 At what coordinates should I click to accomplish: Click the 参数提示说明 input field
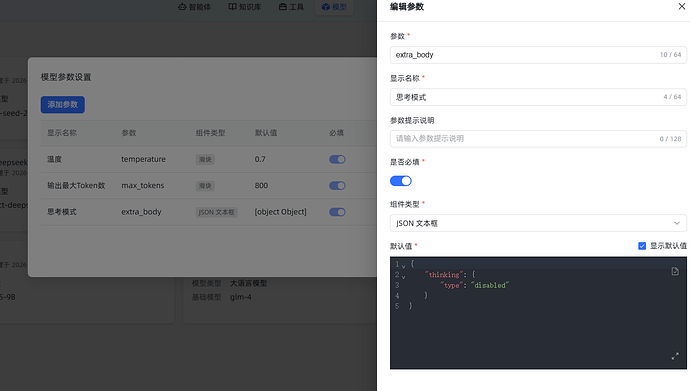coord(538,139)
